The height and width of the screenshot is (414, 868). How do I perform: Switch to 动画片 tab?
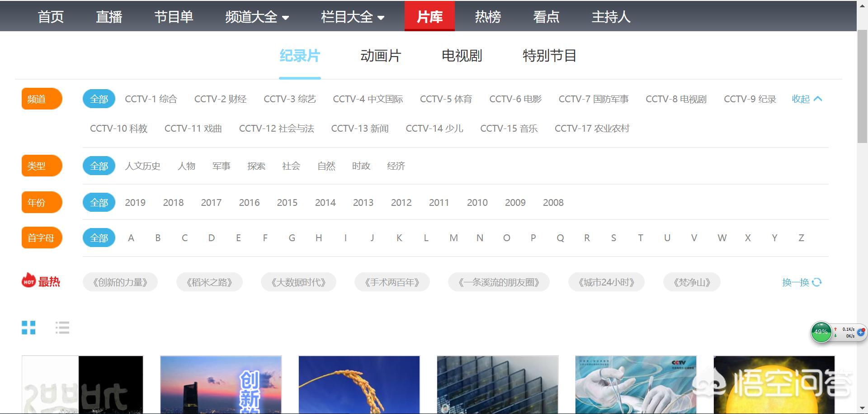[x=381, y=56]
